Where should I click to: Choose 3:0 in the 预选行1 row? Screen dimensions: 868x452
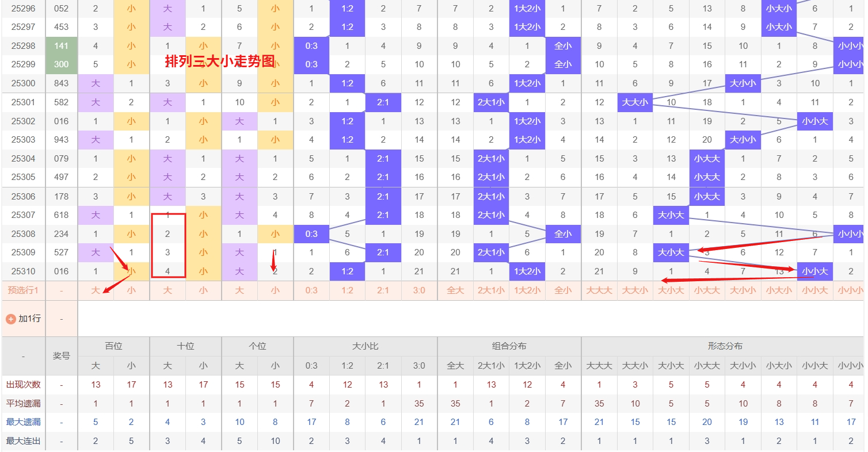tap(419, 290)
